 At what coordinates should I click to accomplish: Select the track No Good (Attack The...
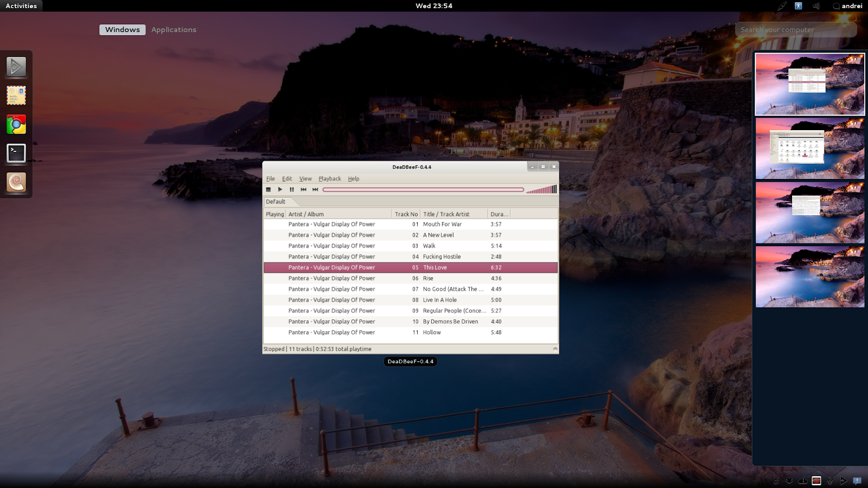pos(411,290)
